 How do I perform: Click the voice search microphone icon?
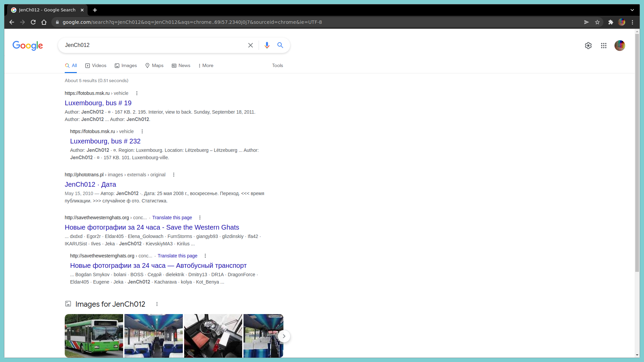coord(267,45)
